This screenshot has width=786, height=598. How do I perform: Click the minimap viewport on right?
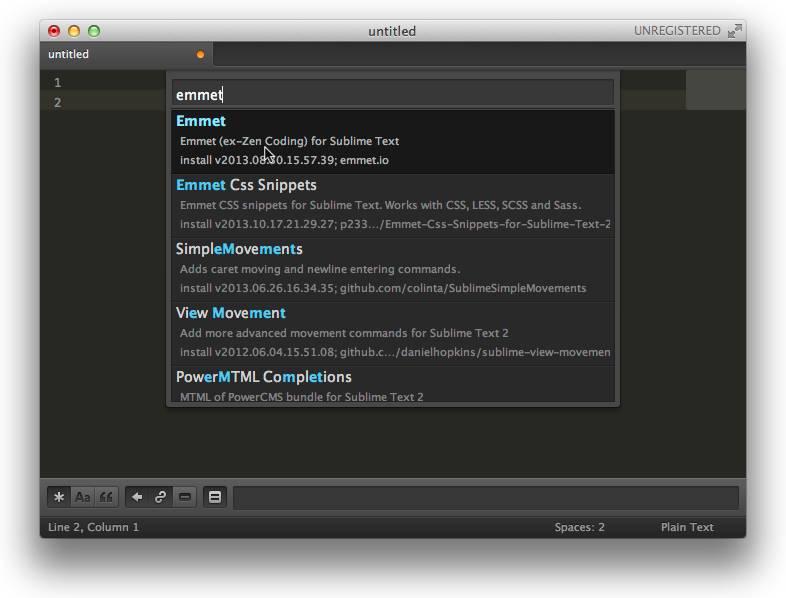coord(715,90)
